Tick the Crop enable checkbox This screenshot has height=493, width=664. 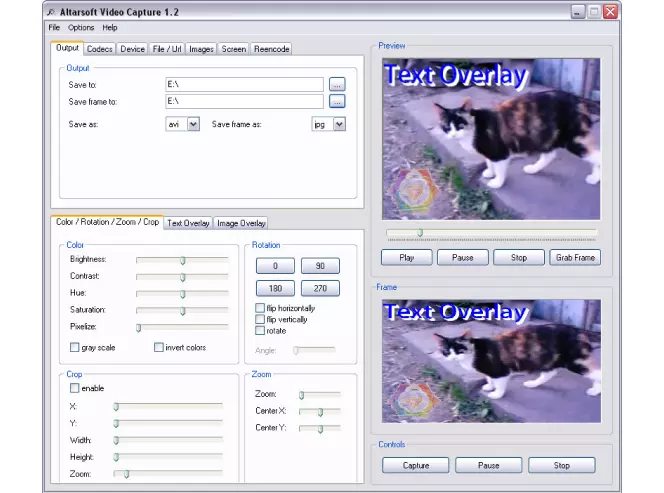pyautogui.click(x=75, y=388)
